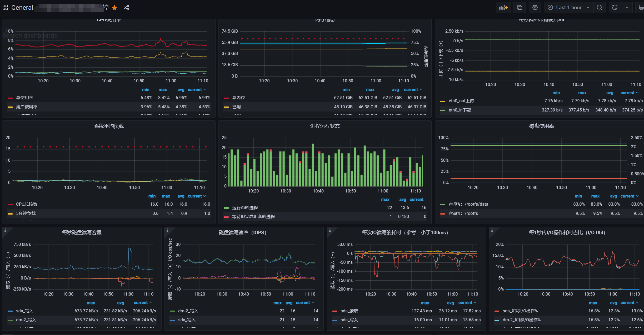Sort IO latency legend by avg
Viewport: 644px width, 335px height.
tap(450, 303)
